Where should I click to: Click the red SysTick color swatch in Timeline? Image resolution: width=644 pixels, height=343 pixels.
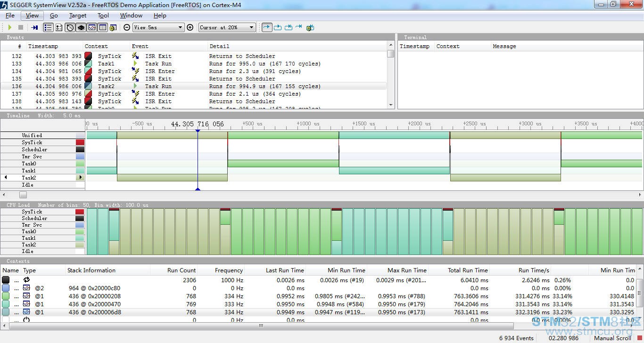coord(80,142)
